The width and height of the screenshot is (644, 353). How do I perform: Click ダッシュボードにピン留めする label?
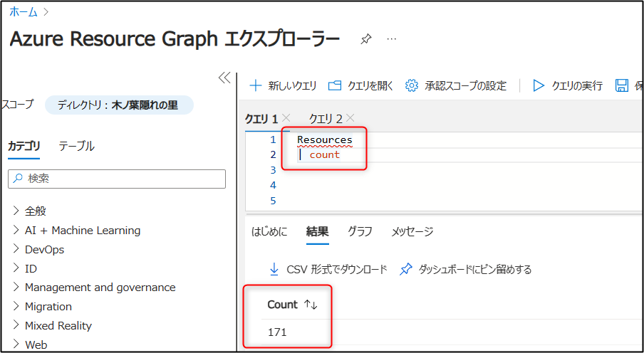coord(475,270)
